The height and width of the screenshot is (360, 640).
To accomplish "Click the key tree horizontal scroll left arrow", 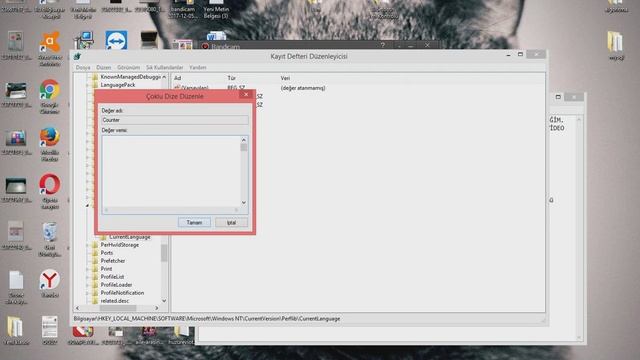I will tap(78, 308).
